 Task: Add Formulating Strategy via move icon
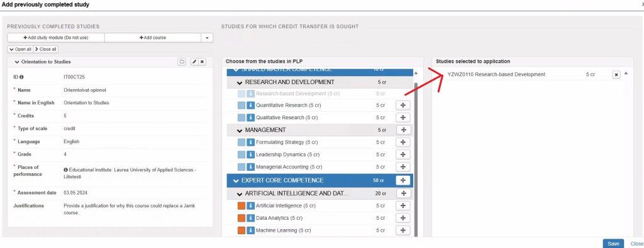(403, 143)
